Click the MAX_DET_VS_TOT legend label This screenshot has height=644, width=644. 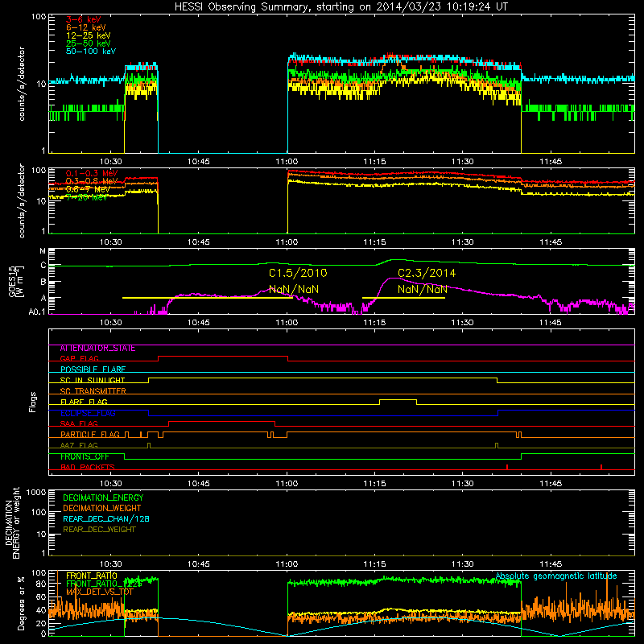click(100, 592)
